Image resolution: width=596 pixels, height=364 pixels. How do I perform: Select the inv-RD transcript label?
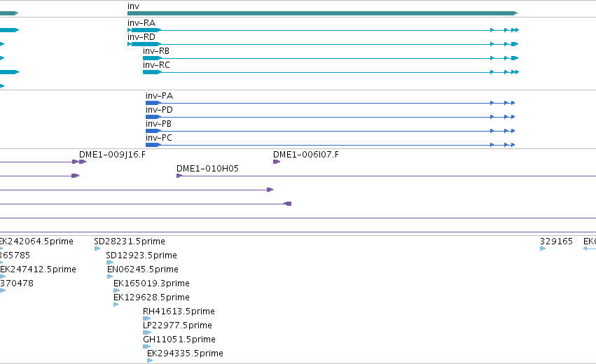point(141,37)
